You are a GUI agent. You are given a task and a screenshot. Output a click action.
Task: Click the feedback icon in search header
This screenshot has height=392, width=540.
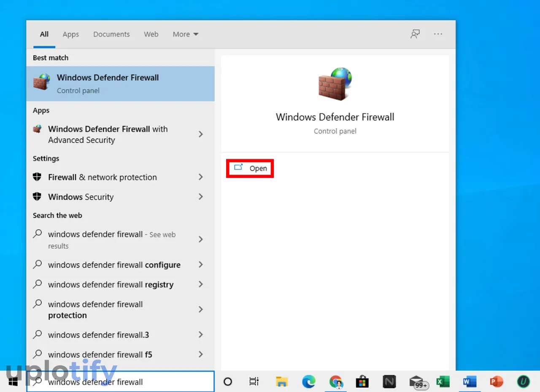click(x=415, y=34)
